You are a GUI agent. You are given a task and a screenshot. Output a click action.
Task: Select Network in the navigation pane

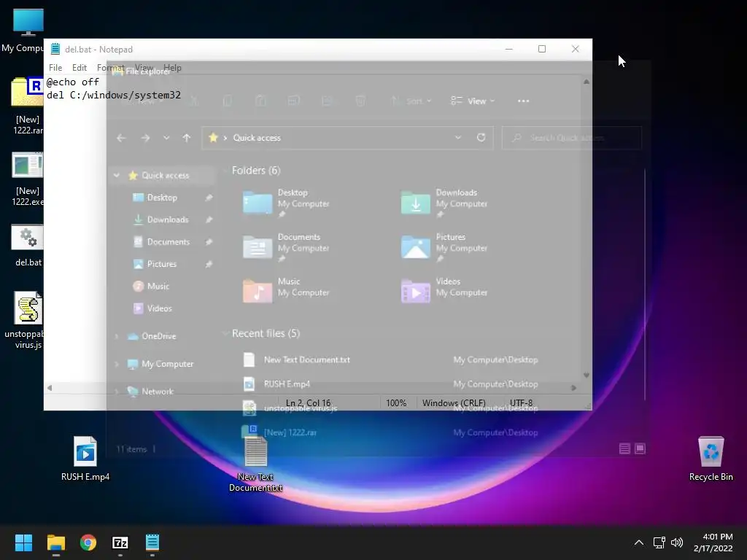click(x=158, y=392)
